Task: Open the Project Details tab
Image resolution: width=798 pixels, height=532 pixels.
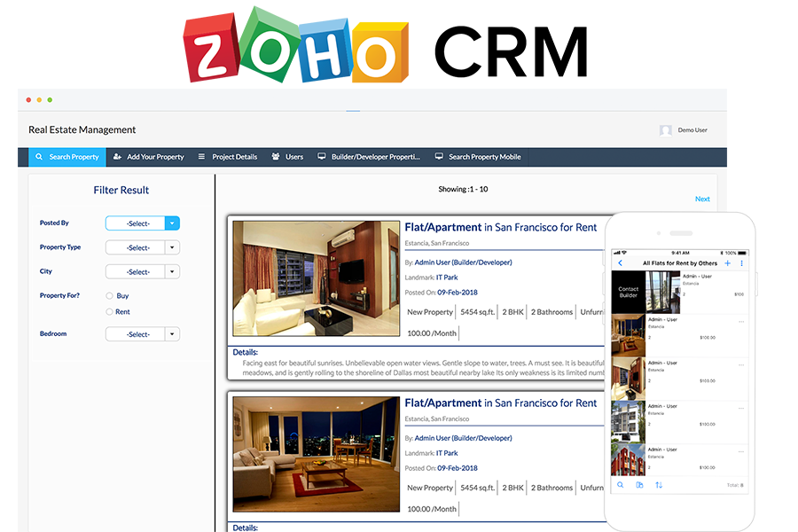Action: [x=228, y=157]
